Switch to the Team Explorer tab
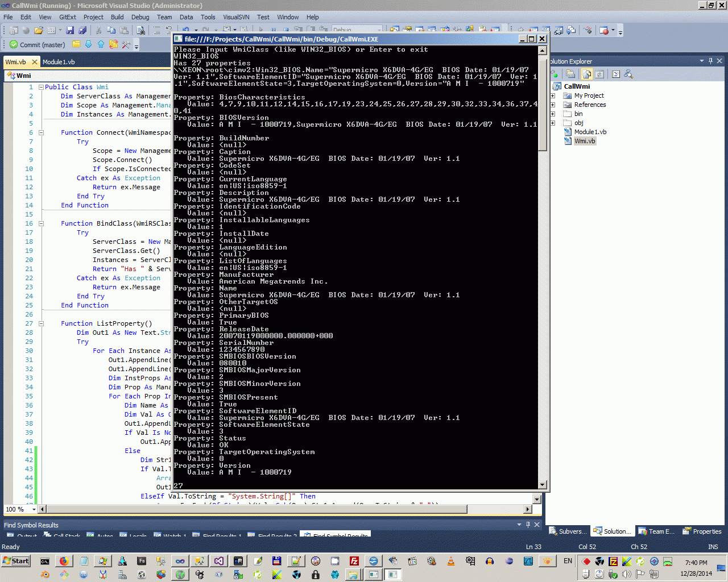Viewport: 728px width, 582px height. [656, 531]
